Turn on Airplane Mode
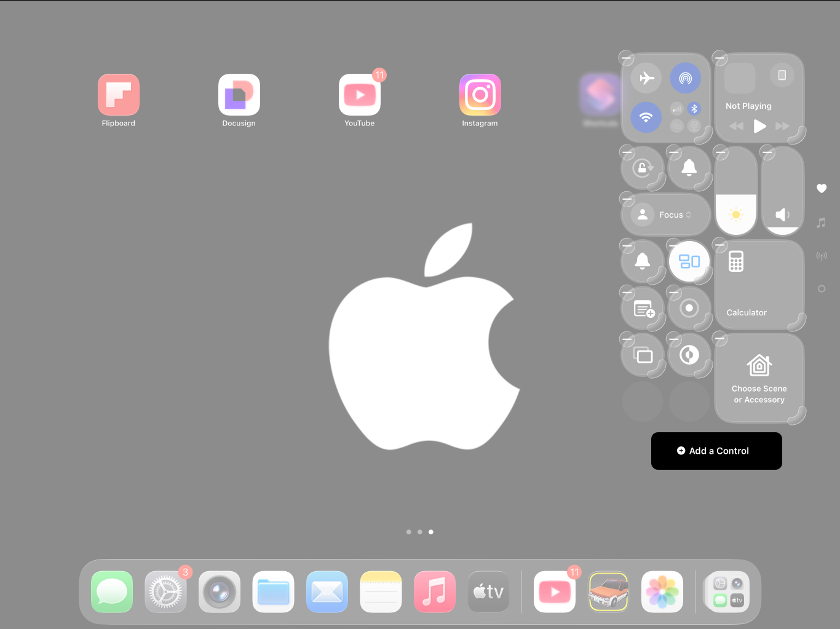 click(x=646, y=77)
